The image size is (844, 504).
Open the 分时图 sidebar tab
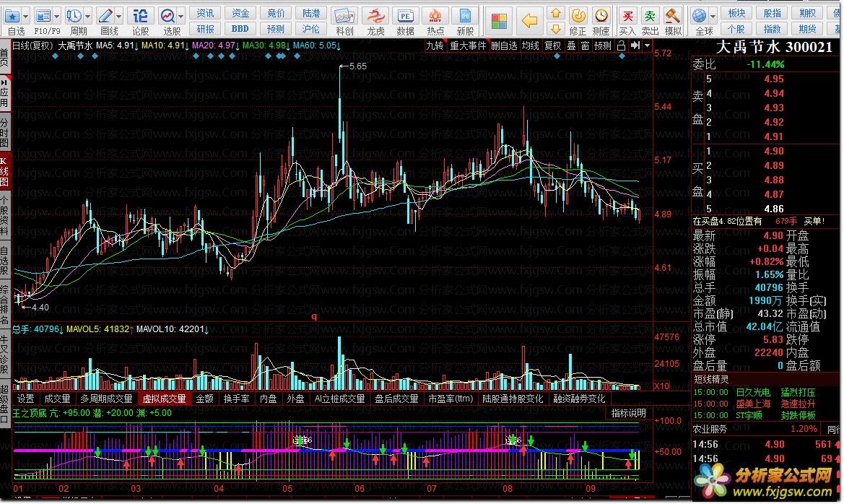pos(4,131)
